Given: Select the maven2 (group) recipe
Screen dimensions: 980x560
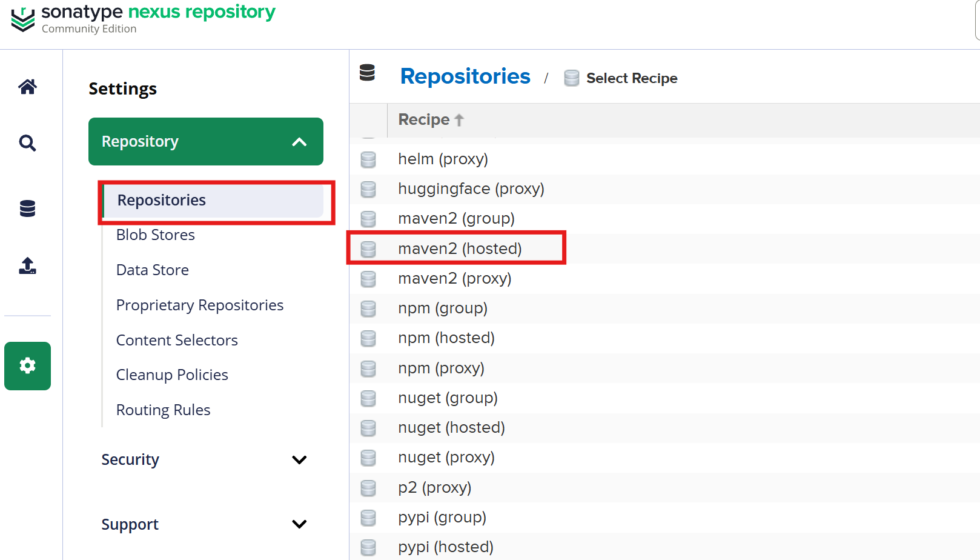Looking at the screenshot, I should coord(457,219).
